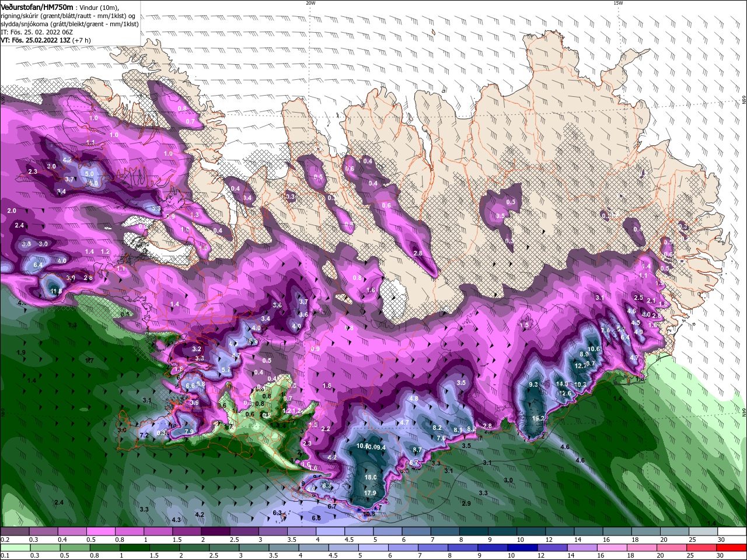Click the 8.1 precipitation value
The height and width of the screenshot is (560, 747).
pos(458,430)
